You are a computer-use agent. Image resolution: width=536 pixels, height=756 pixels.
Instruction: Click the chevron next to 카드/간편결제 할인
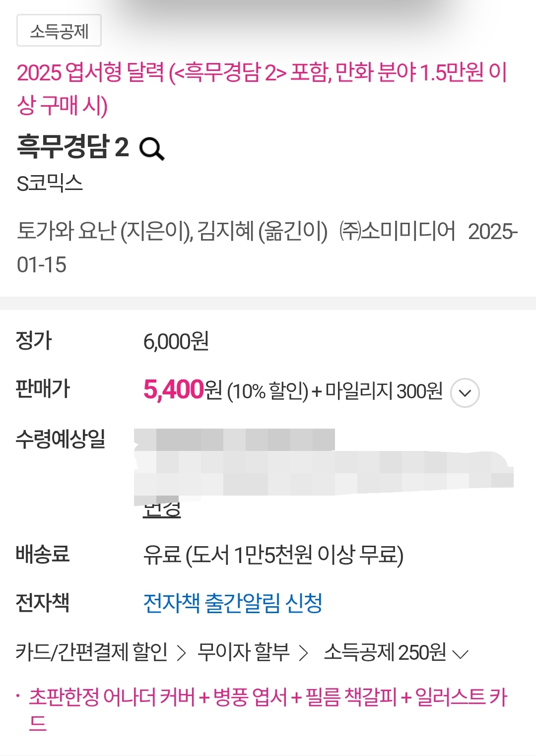(182, 653)
